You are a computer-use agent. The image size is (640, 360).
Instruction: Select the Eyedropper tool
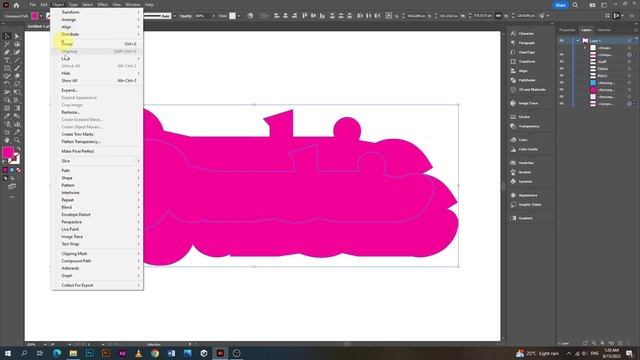pyautogui.click(x=7, y=116)
